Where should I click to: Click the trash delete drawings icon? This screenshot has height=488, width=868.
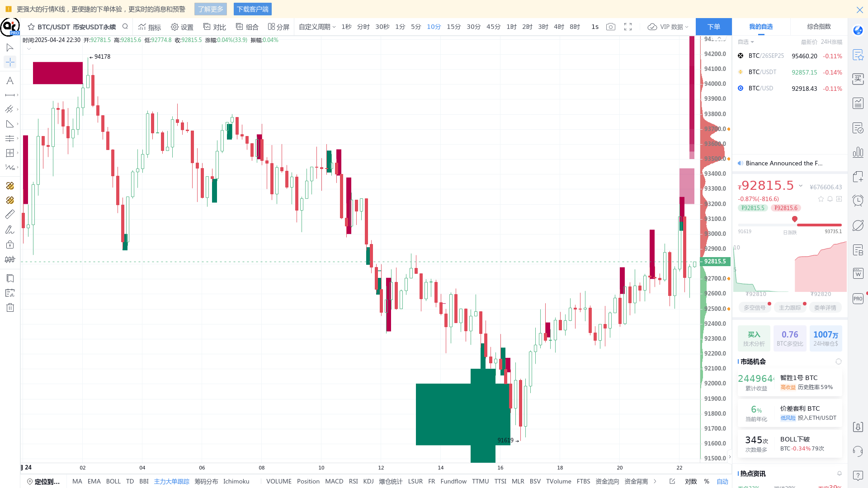tap(10, 308)
